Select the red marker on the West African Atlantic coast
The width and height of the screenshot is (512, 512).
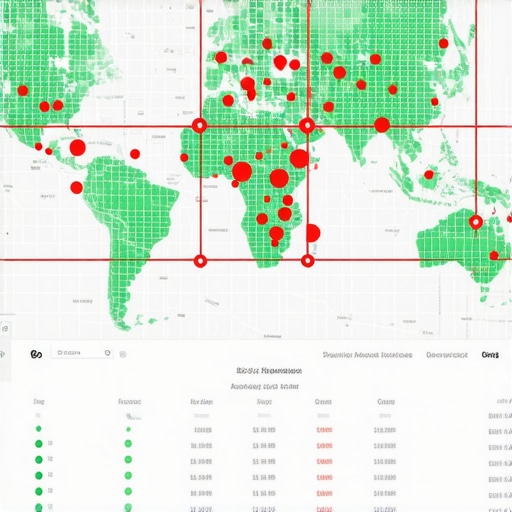184,157
